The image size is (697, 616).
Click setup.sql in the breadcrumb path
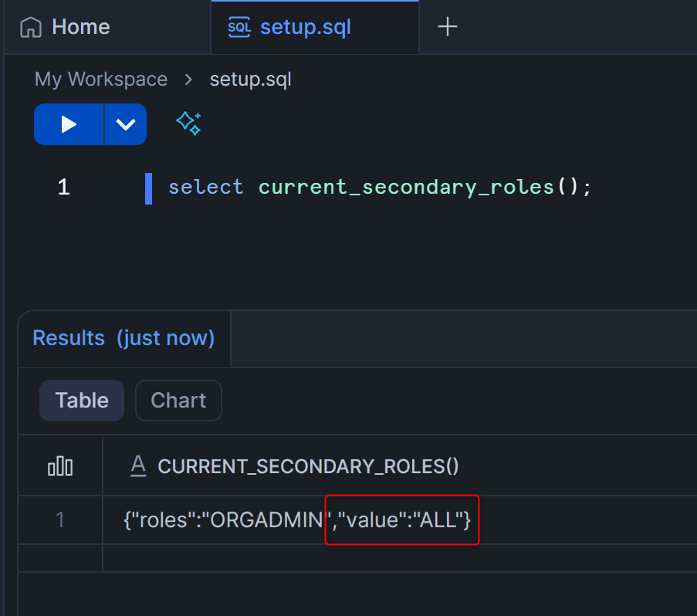click(x=250, y=80)
